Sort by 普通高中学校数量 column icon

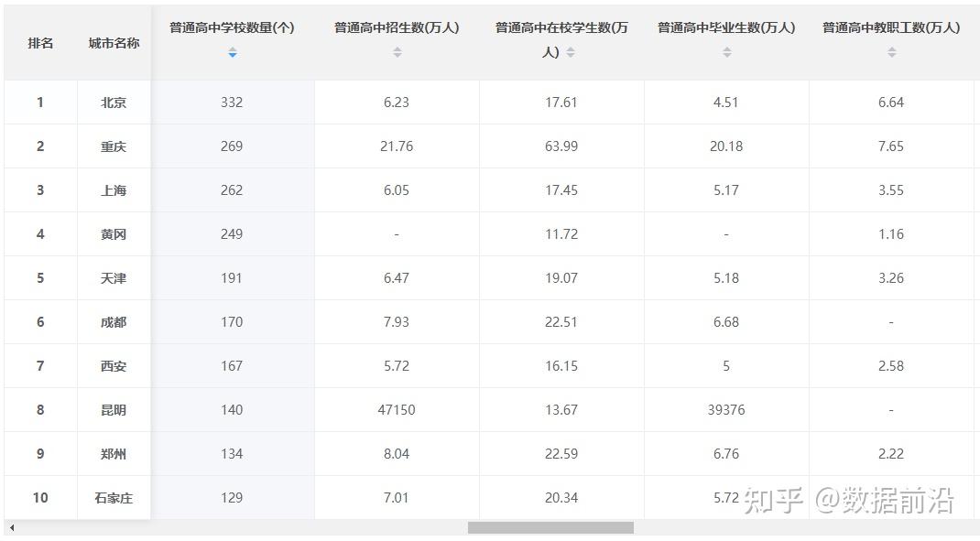[233, 53]
